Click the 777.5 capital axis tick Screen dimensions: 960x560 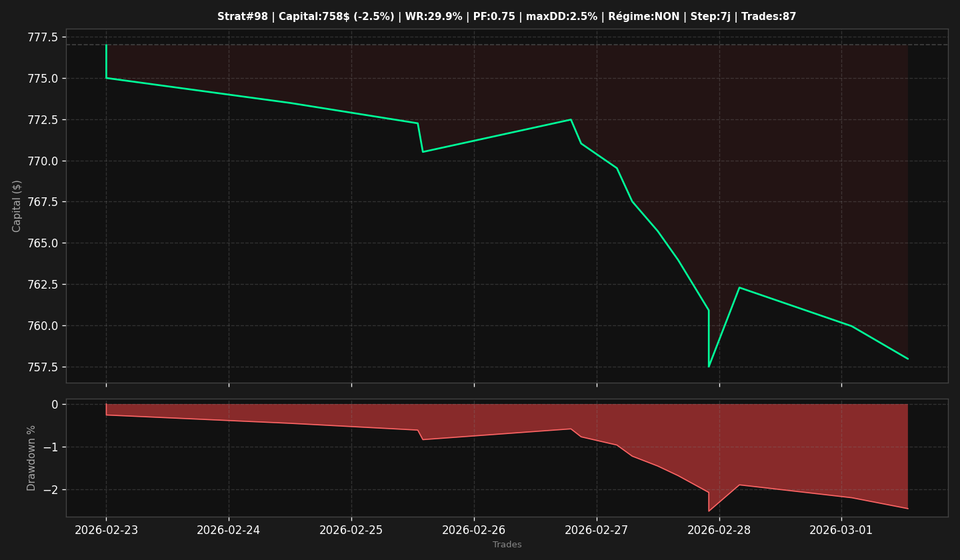(43, 37)
